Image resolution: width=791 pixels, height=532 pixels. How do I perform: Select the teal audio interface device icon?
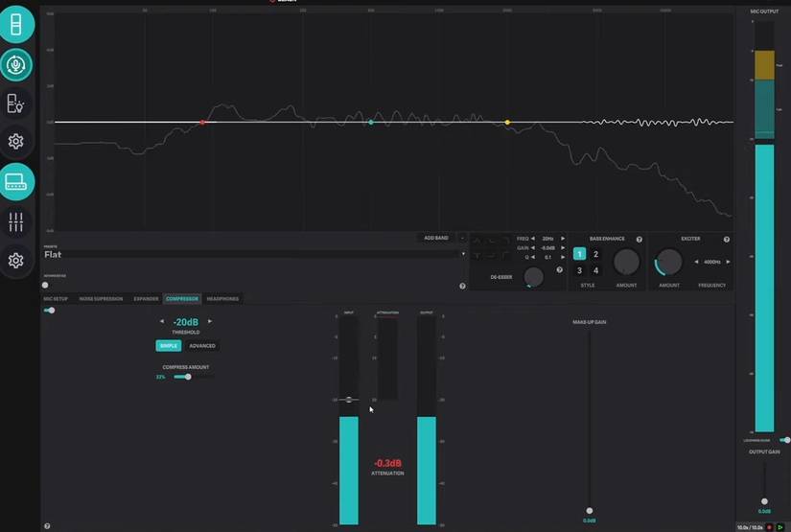click(16, 181)
